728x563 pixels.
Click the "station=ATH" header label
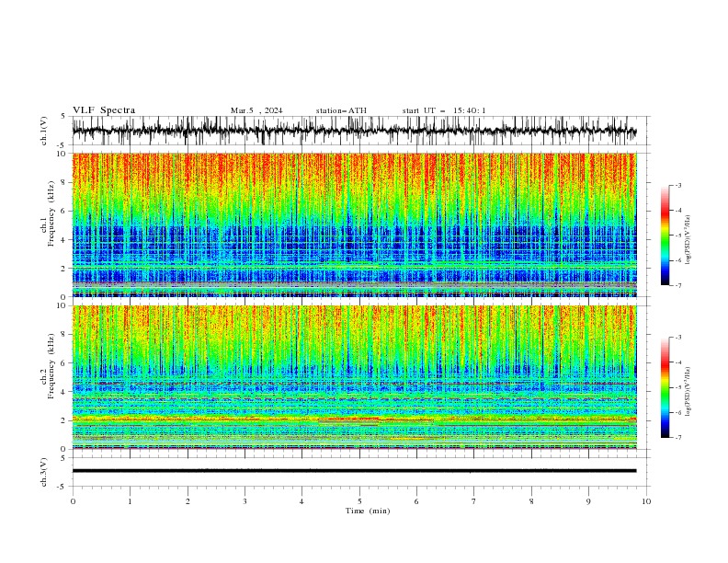click(x=341, y=110)
